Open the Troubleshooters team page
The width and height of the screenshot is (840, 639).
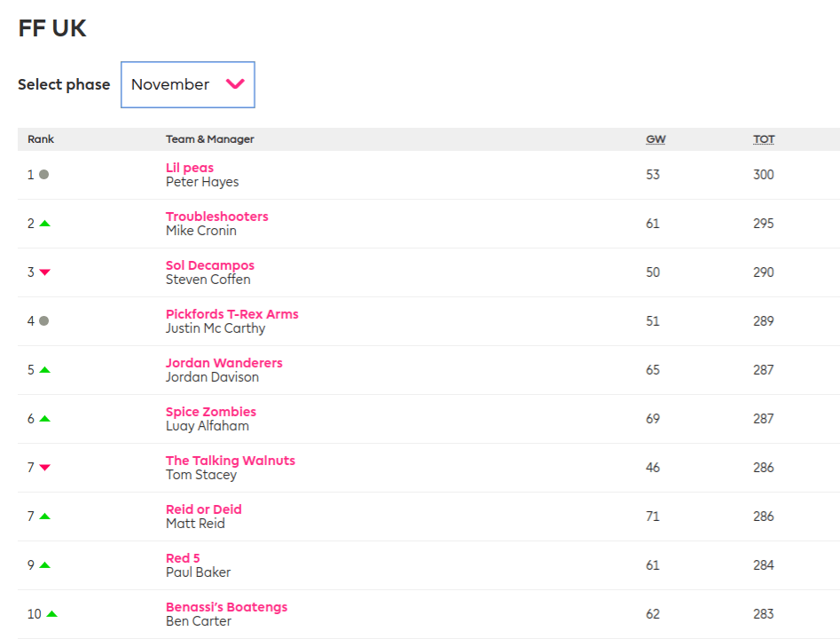click(216, 217)
